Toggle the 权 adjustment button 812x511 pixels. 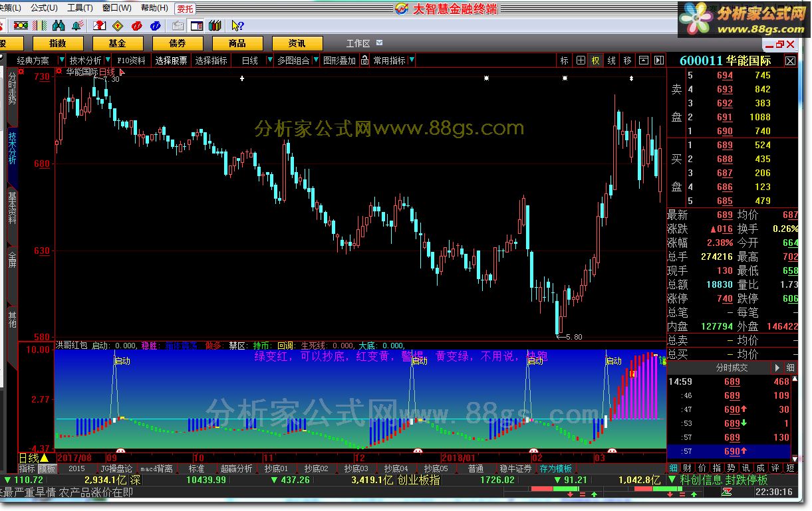596,60
